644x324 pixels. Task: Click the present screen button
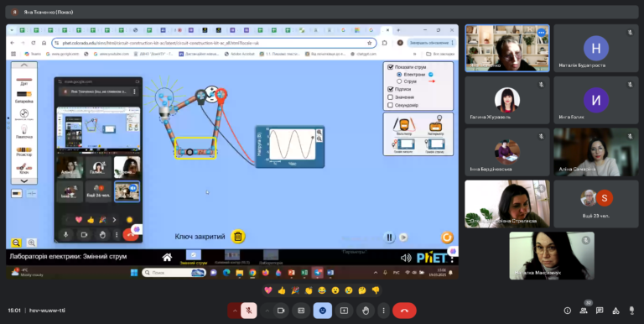click(344, 311)
